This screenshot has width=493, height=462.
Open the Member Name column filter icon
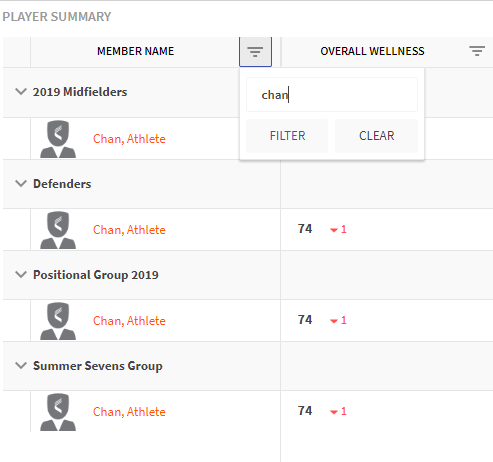[255, 52]
